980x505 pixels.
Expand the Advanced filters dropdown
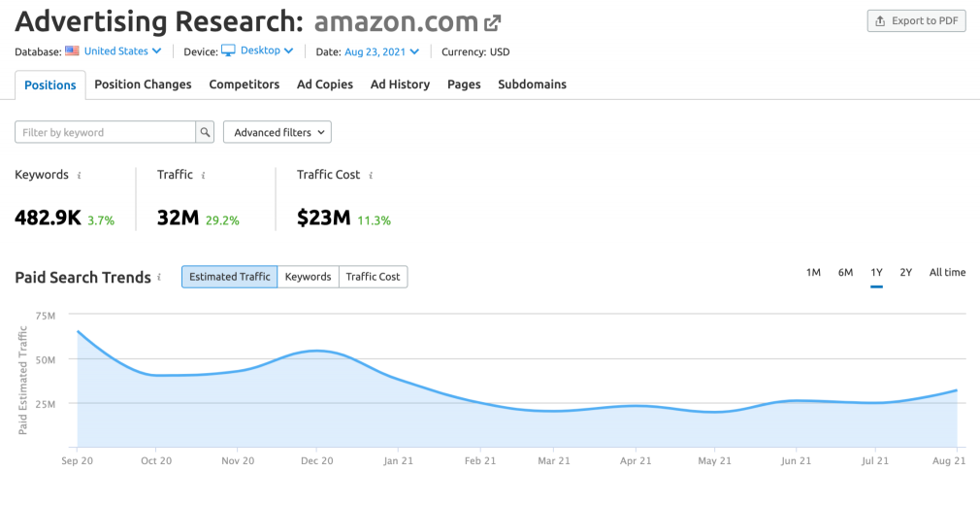point(278,132)
